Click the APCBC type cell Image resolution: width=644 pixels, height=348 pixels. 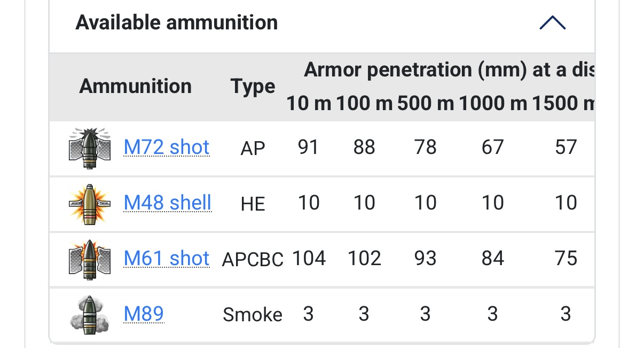pyautogui.click(x=253, y=259)
